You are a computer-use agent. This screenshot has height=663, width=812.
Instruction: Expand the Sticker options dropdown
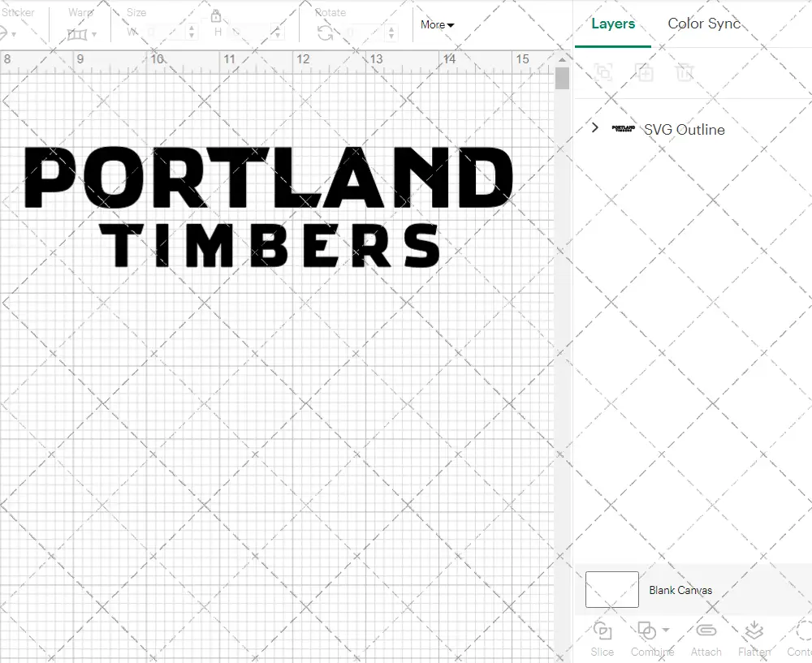(12, 33)
